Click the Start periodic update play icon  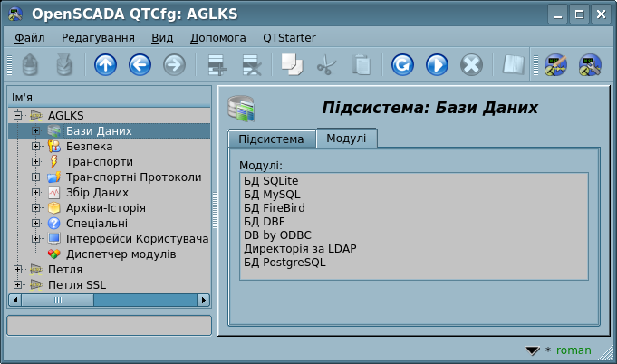tap(437, 65)
